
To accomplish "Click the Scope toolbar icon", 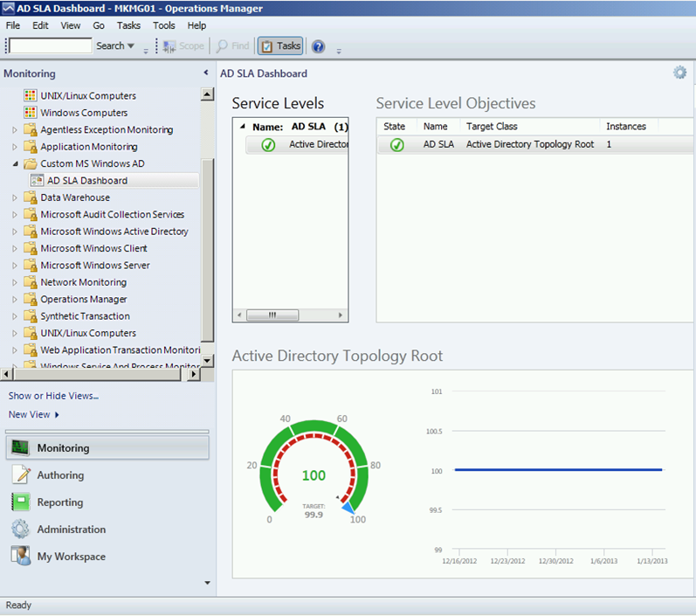I will (x=169, y=46).
